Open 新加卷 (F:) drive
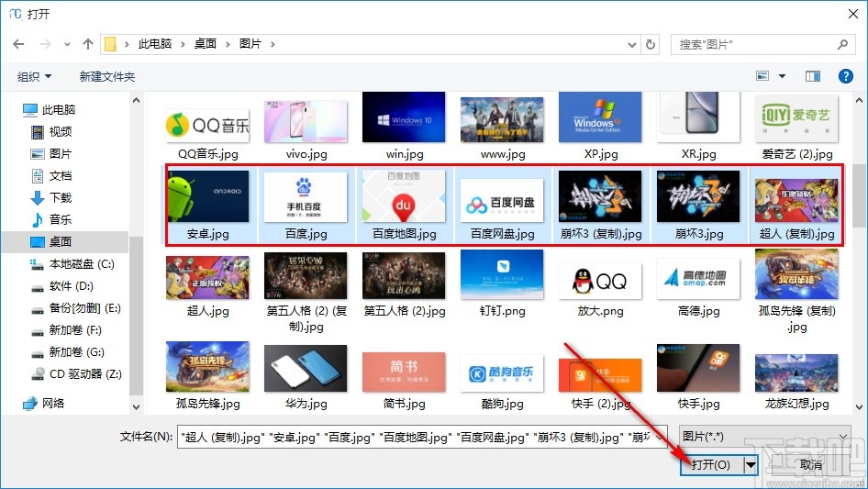The height and width of the screenshot is (489, 868). [x=66, y=330]
